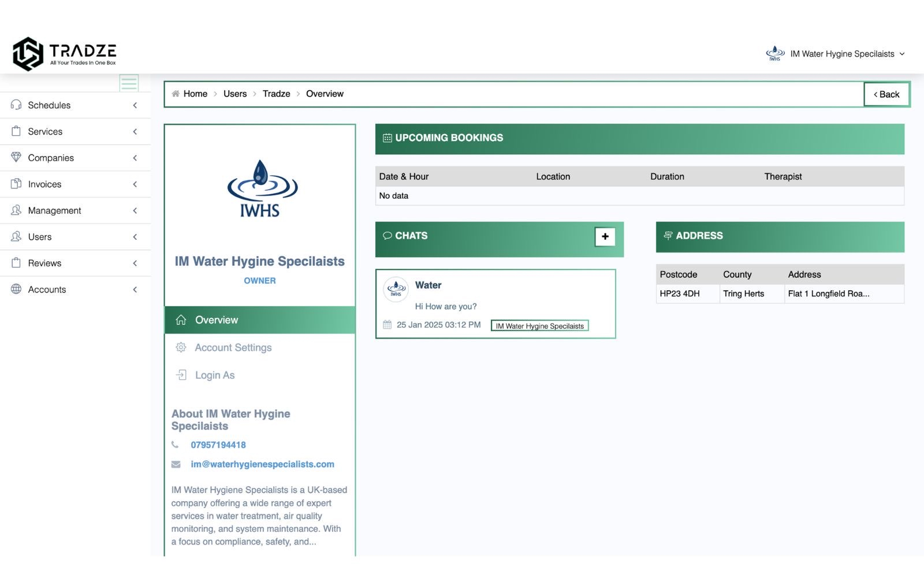Click the Duration column header
This screenshot has height=578, width=924.
click(x=667, y=176)
